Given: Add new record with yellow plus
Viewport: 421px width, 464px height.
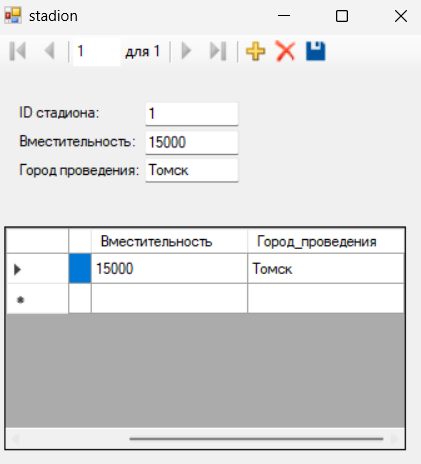Looking at the screenshot, I should [255, 51].
